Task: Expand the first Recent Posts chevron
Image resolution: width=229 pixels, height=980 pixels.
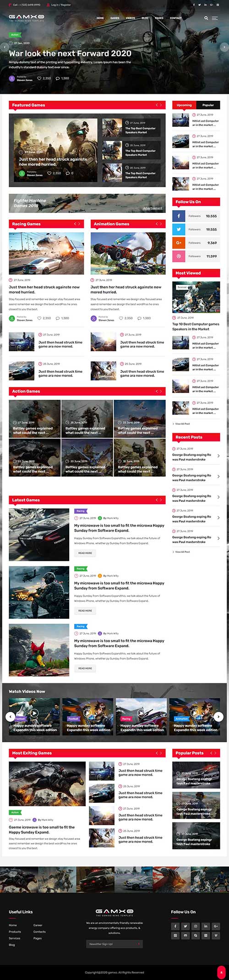Action: [x=218, y=456]
